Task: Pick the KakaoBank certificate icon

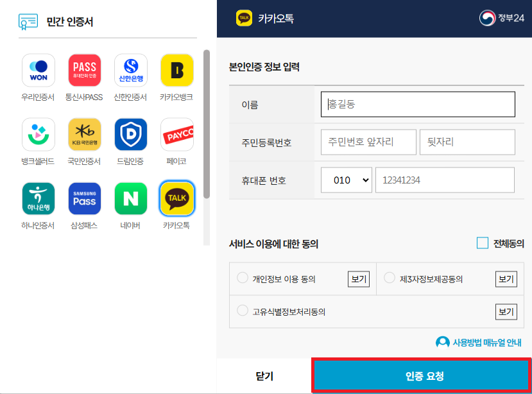Action: pyautogui.click(x=176, y=70)
